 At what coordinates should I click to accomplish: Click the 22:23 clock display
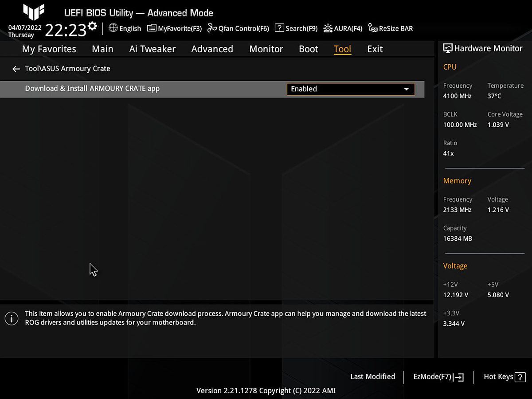point(66,30)
